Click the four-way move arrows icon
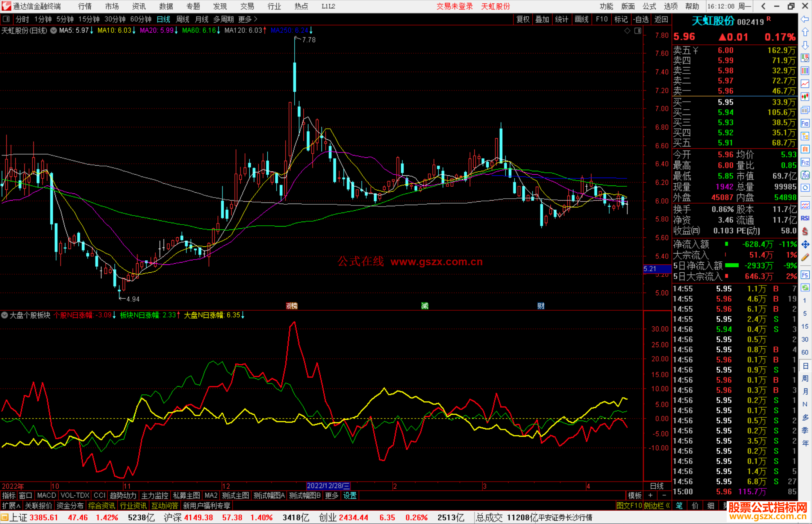Viewport: 812px width, 524px height. click(x=805, y=245)
